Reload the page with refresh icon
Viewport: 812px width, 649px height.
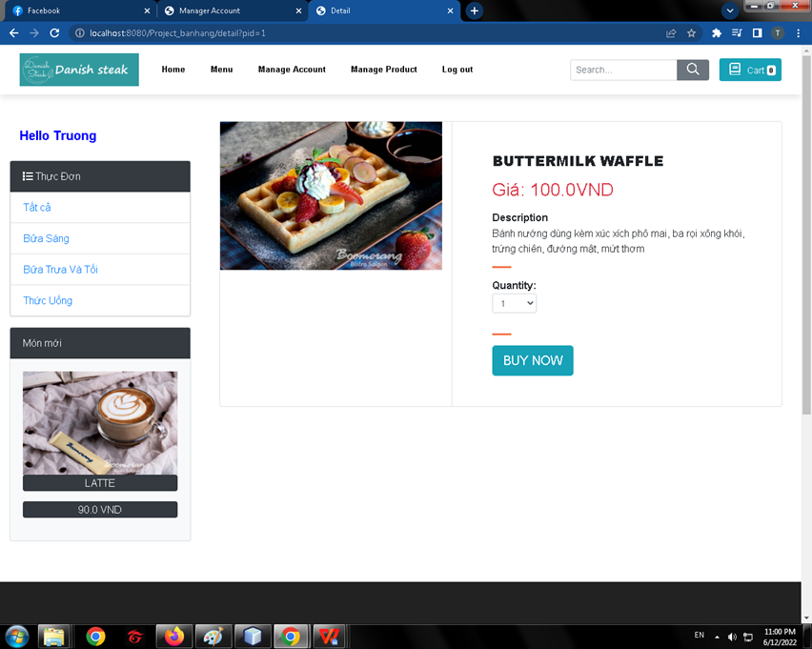click(54, 33)
